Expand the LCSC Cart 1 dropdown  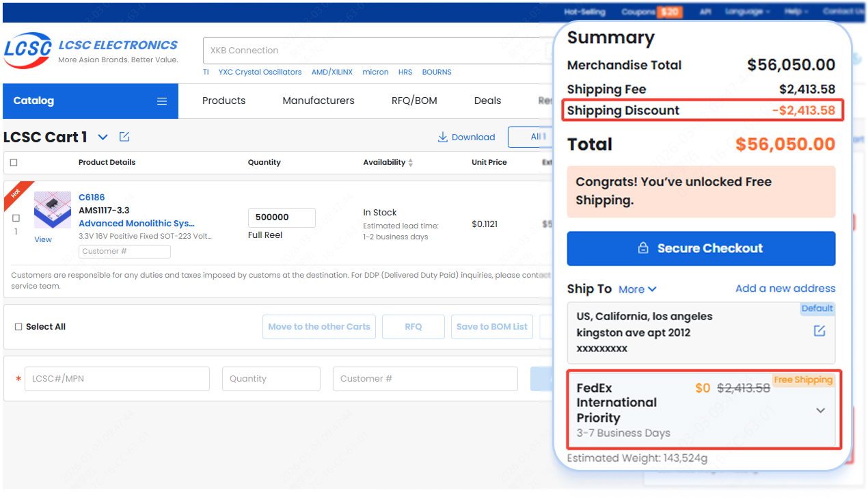point(103,137)
